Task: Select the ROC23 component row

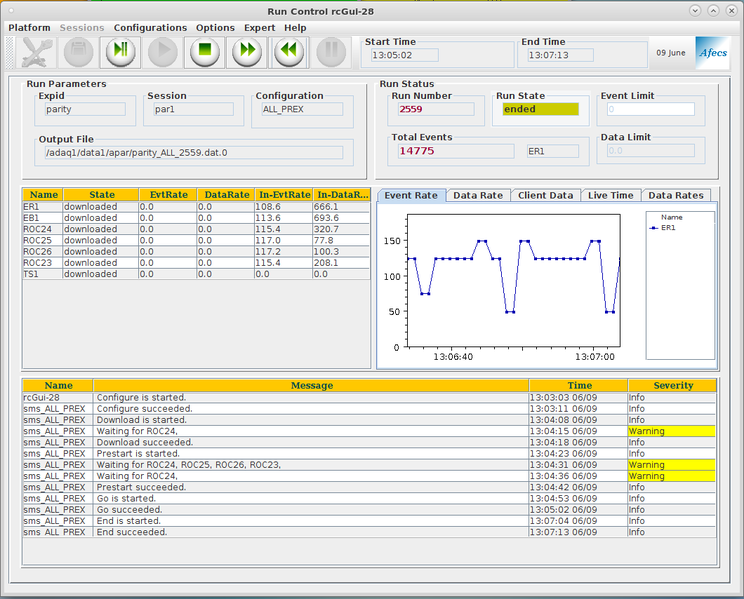Action: [196, 263]
